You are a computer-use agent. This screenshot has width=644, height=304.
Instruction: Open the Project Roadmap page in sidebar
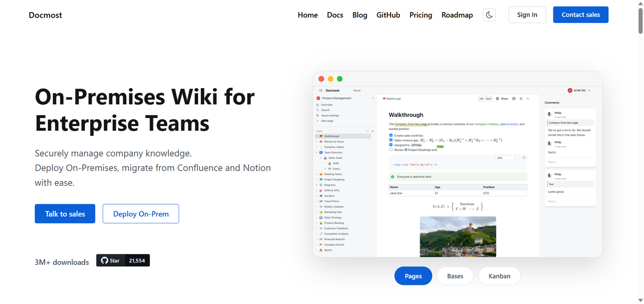(335, 180)
